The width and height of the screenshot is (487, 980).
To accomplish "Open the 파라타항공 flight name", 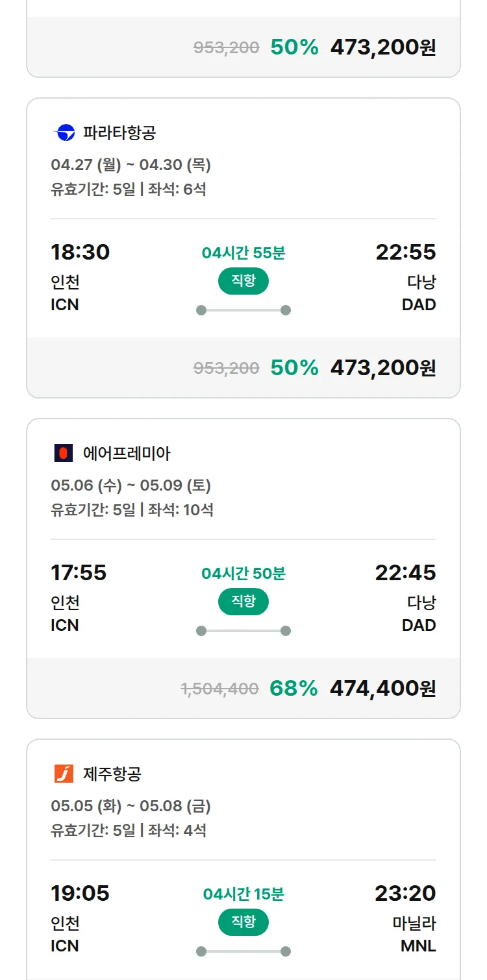I will tap(119, 133).
